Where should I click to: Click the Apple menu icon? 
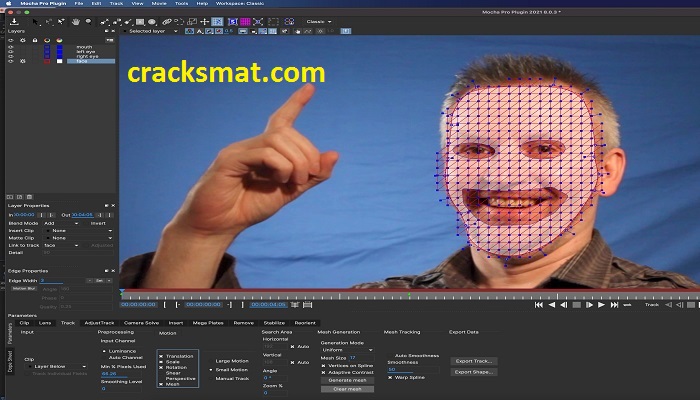click(x=8, y=3)
